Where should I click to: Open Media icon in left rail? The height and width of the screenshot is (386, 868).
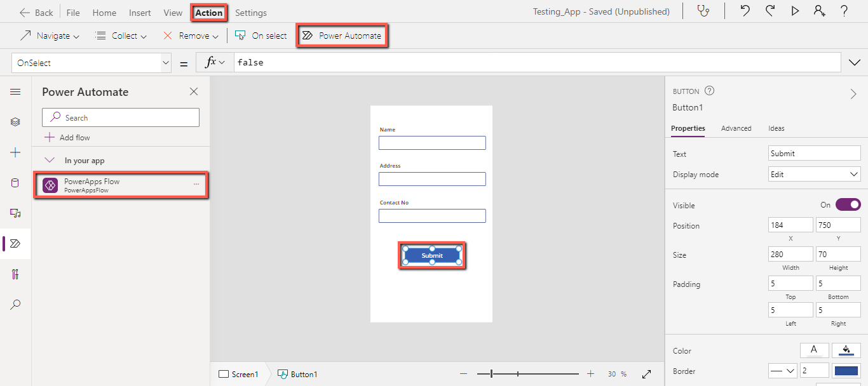[x=15, y=213]
